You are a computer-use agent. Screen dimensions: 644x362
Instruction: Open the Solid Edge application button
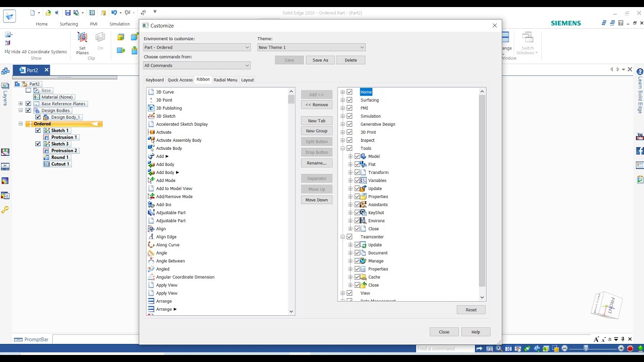(10, 16)
